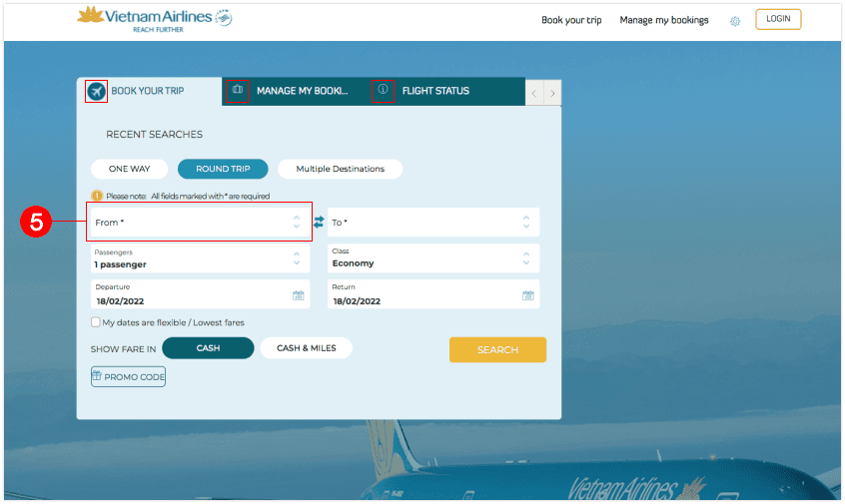Open the From airport dropdown
The width and height of the screenshot is (845, 504).
[200, 222]
